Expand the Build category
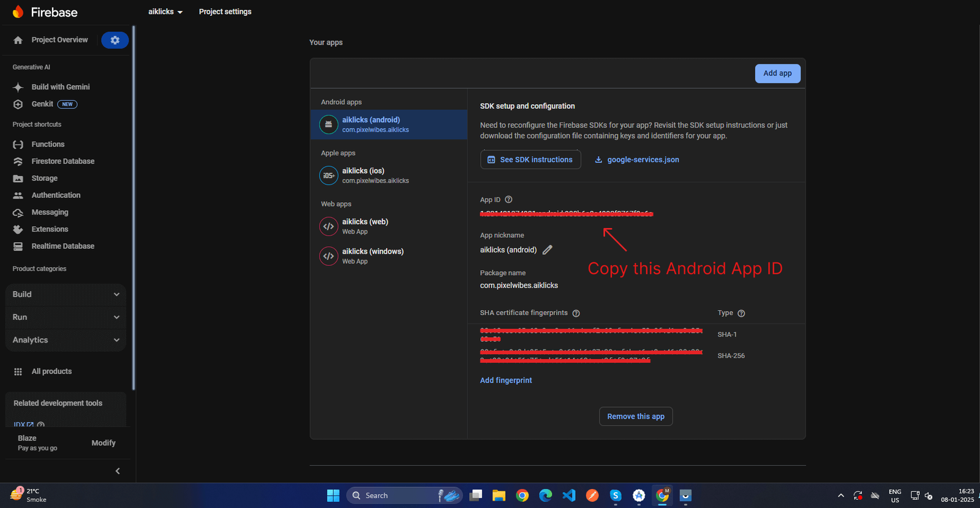 pyautogui.click(x=66, y=295)
